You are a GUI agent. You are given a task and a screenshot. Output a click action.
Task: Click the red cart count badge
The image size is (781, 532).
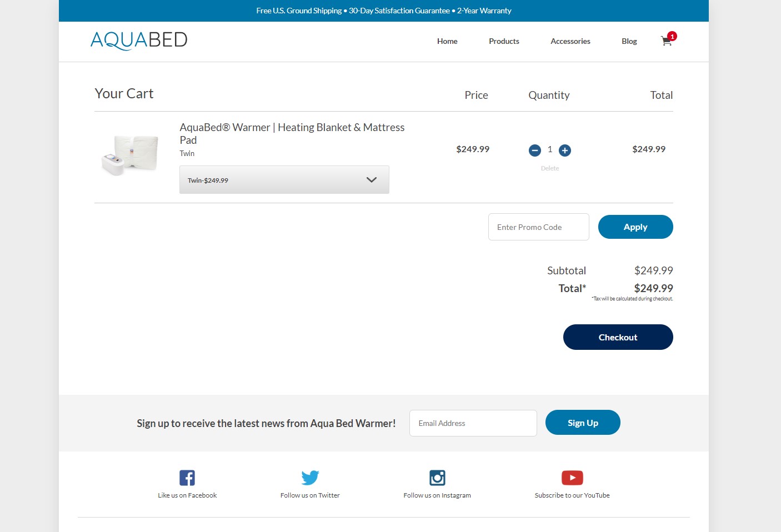pyautogui.click(x=672, y=36)
